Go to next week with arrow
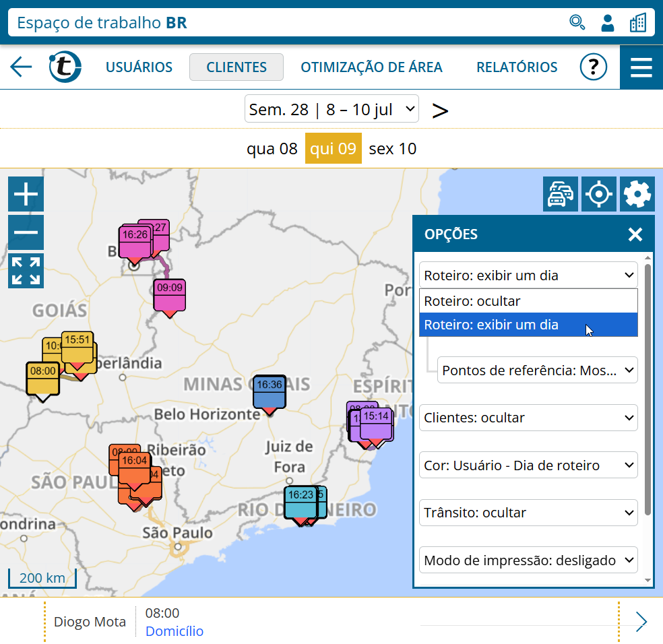 (x=440, y=110)
